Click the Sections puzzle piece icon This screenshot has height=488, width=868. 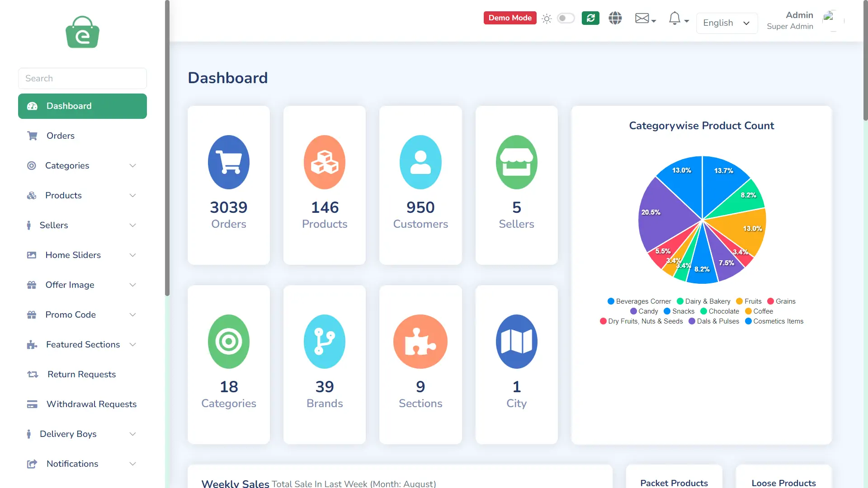(x=420, y=342)
